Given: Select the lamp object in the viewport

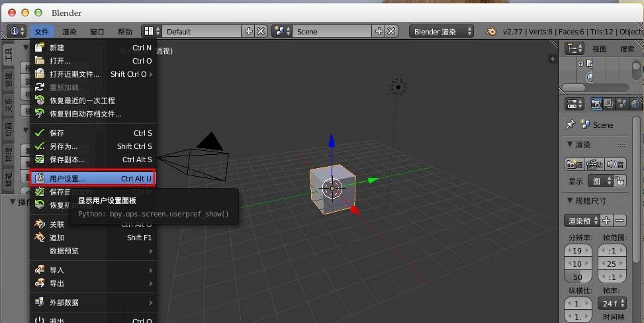Looking at the screenshot, I should tap(398, 87).
